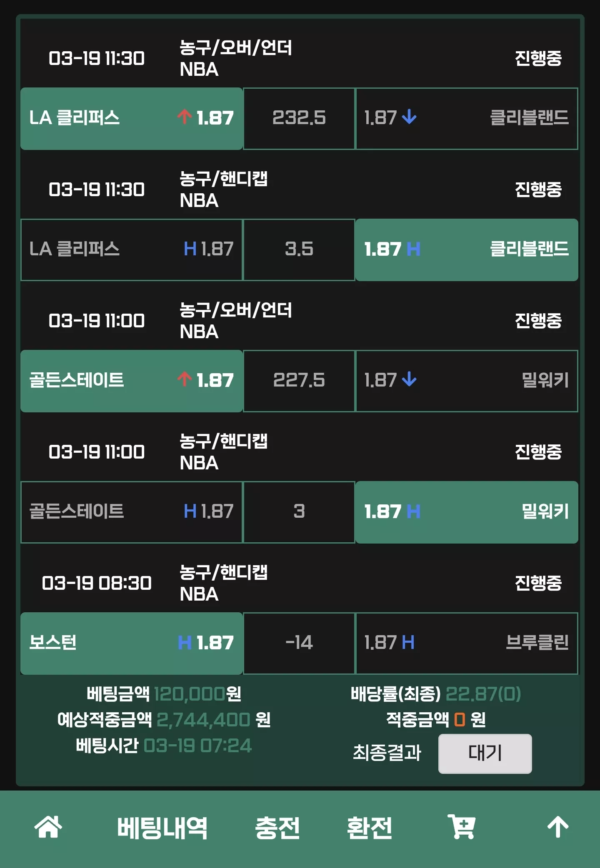Open the shopping cart icon
600x868 pixels.
(x=462, y=827)
